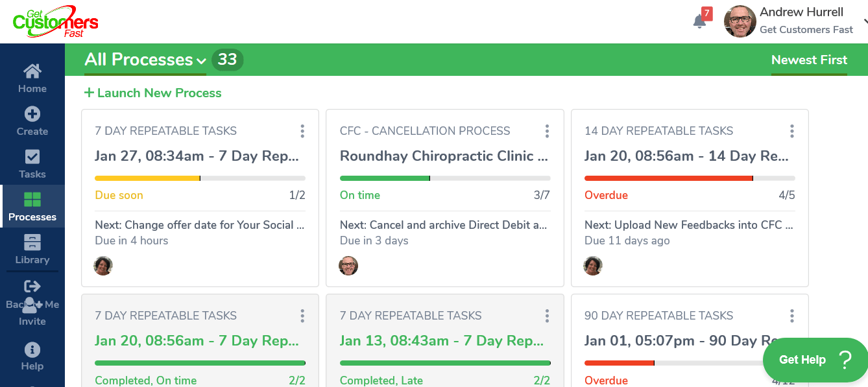868x387 pixels.
Task: Open Andrew Hurrell account menu
Action: pyautogui.click(x=795, y=21)
